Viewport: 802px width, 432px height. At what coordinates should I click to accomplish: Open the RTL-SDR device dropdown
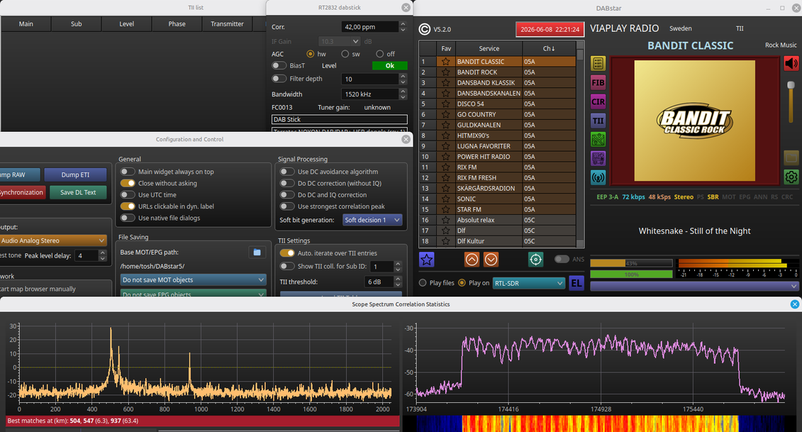(528, 283)
